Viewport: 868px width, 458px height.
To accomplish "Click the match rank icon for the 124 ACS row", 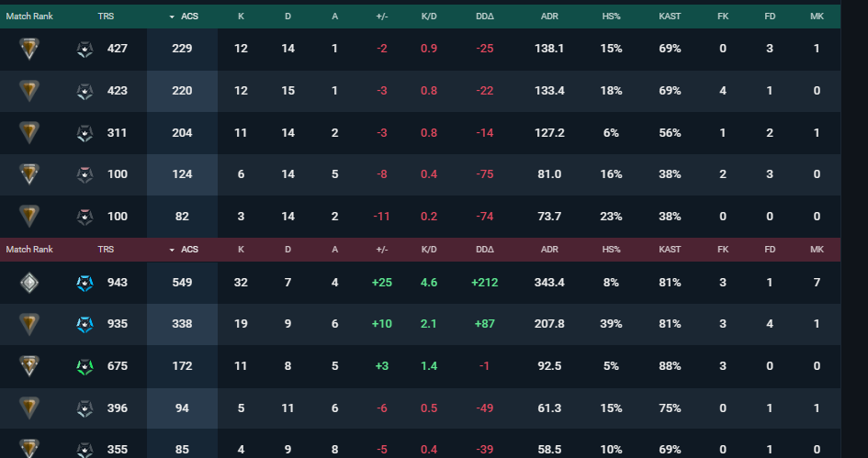I will (x=29, y=174).
